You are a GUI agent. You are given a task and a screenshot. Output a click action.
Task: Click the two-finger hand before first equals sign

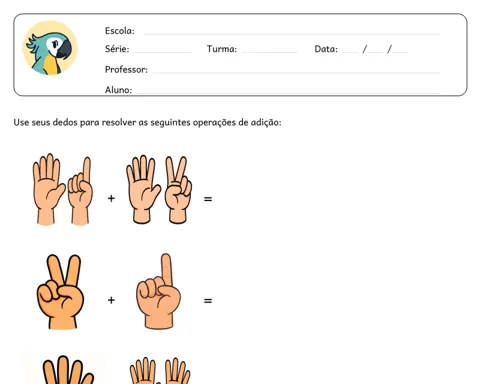[x=178, y=190]
